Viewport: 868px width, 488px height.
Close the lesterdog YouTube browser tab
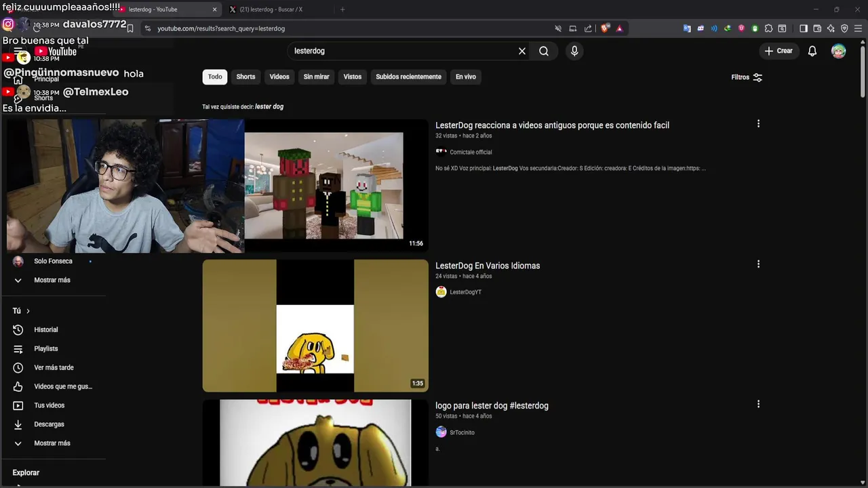pos(215,9)
